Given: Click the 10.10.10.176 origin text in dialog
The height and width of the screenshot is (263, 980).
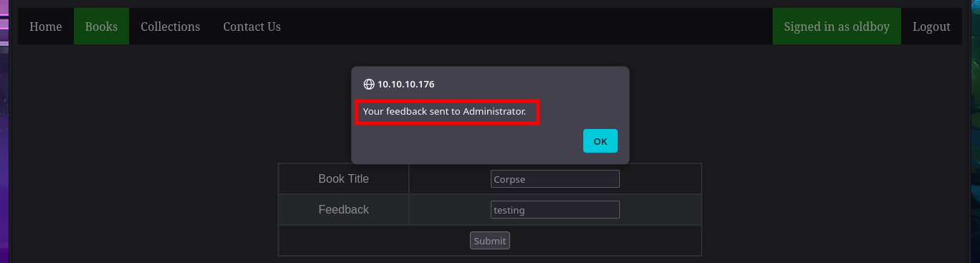Looking at the screenshot, I should point(406,84).
